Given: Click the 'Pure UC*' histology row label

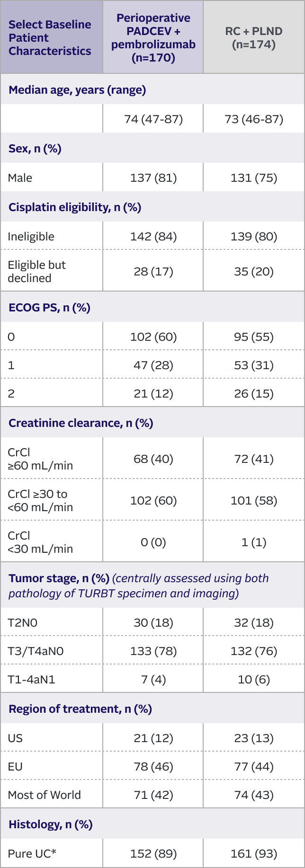Looking at the screenshot, I should pyautogui.click(x=32, y=854).
